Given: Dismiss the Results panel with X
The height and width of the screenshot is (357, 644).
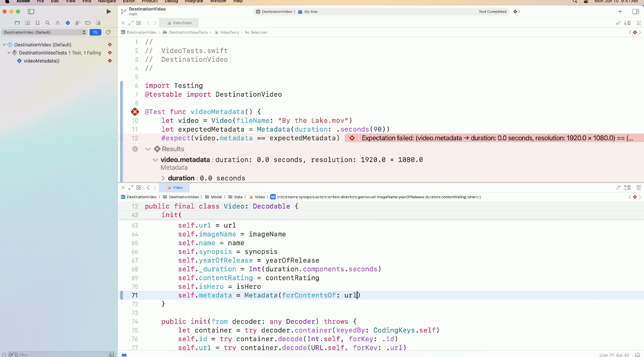Looking at the screenshot, I should [x=135, y=149].
